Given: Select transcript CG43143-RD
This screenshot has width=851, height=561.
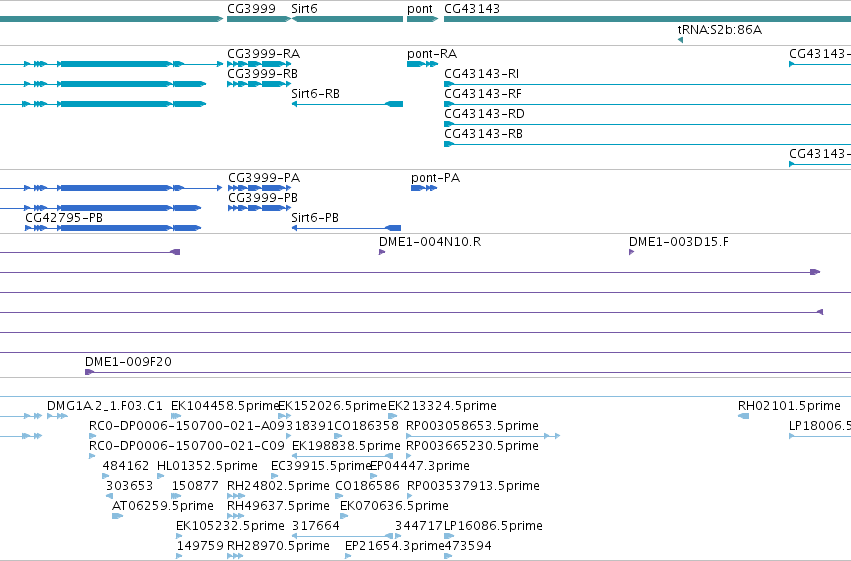Looking at the screenshot, I should click(x=647, y=124).
